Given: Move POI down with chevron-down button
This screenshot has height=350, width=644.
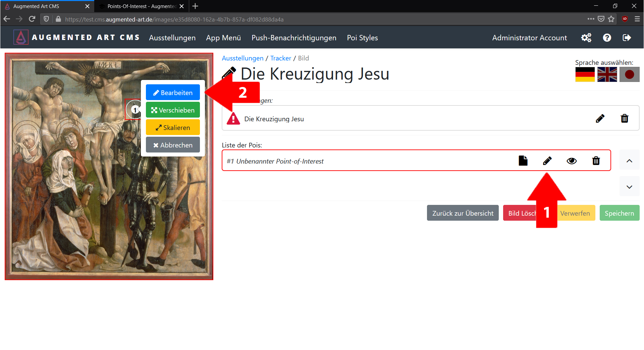Looking at the screenshot, I should [629, 187].
